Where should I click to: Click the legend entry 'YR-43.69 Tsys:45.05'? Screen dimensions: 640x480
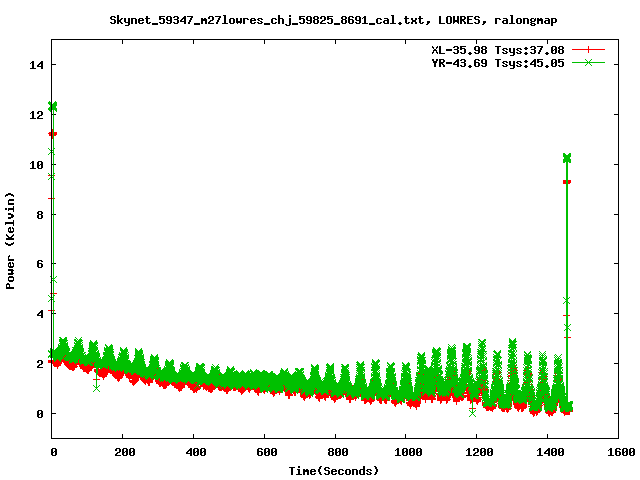point(498,63)
